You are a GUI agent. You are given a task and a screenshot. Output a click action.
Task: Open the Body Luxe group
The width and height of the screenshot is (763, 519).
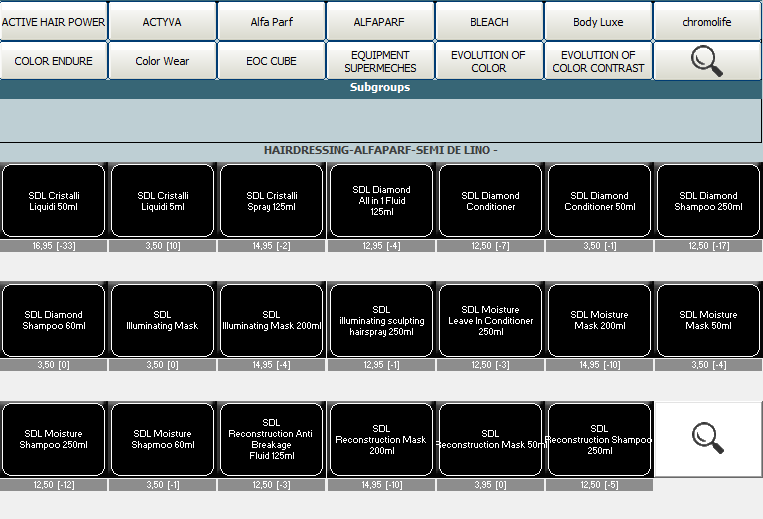point(598,22)
